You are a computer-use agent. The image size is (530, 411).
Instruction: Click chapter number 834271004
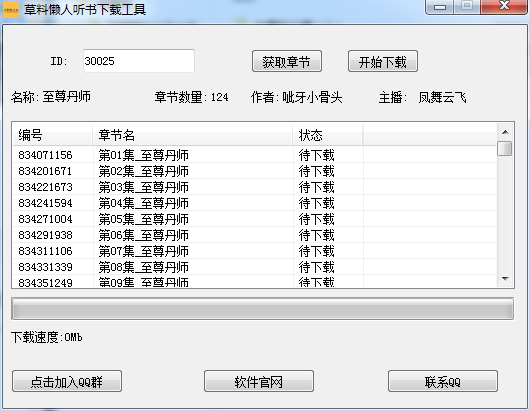(45, 219)
